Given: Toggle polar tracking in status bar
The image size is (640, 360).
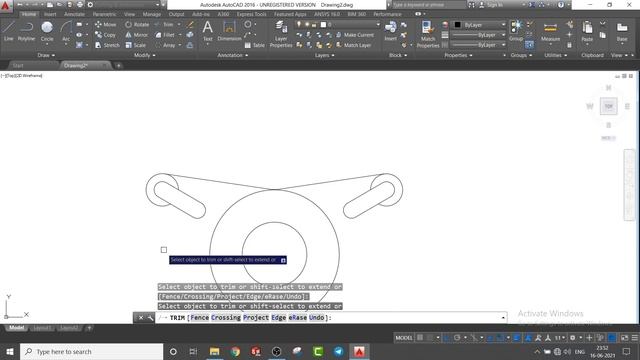Looking at the screenshot, I should (x=457, y=338).
